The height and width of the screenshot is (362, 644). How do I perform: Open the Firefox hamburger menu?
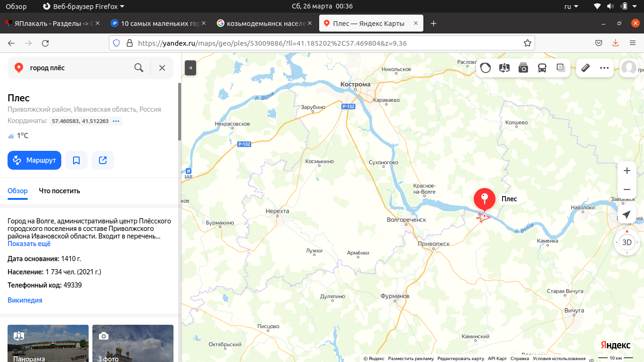(x=633, y=43)
